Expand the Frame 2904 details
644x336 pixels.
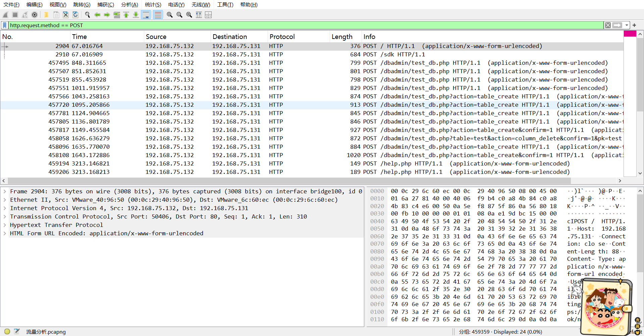[x=5, y=191]
